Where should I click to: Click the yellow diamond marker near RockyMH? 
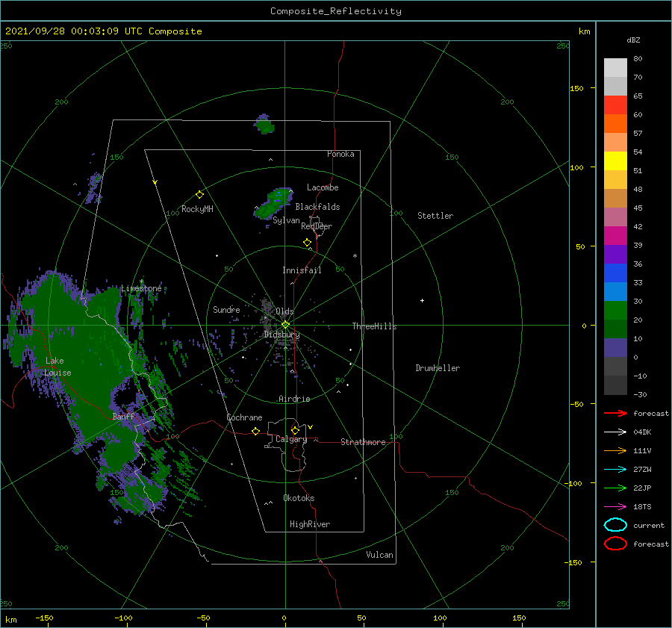tap(199, 195)
